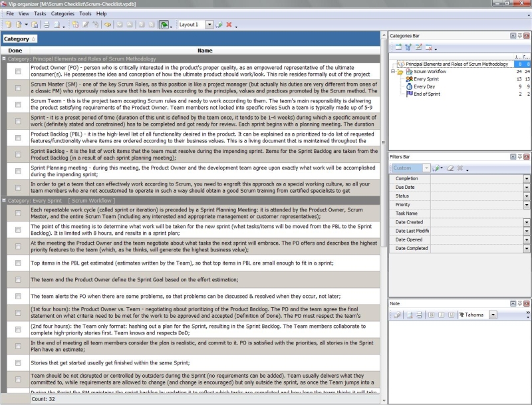Open the Categories menu
This screenshot has height=405, width=532.
pyautogui.click(x=63, y=13)
